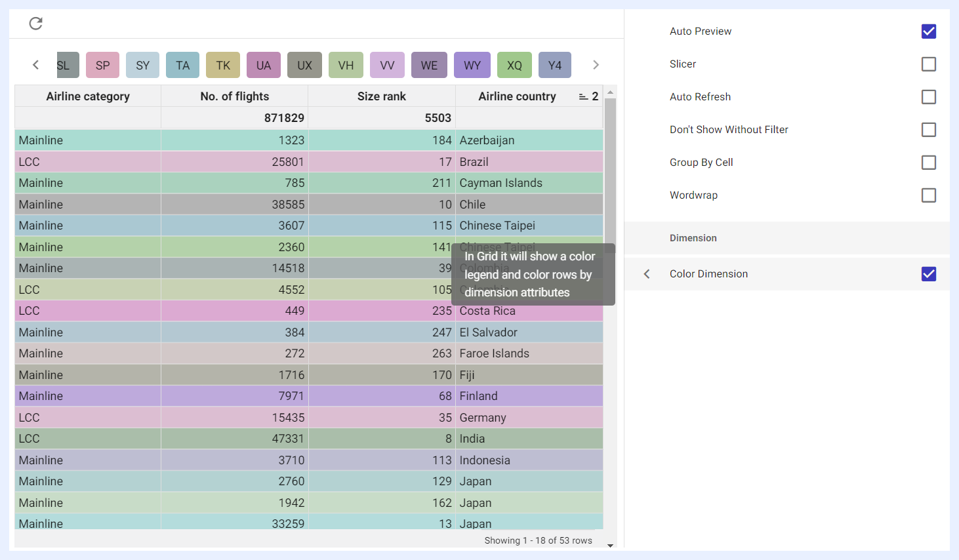Enable the Group By Cell option

[929, 163]
